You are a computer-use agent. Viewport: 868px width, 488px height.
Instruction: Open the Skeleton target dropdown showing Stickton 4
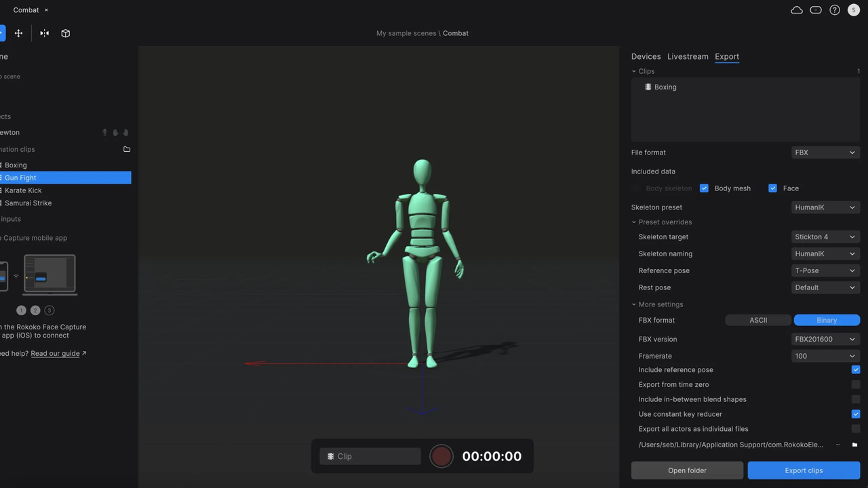825,237
